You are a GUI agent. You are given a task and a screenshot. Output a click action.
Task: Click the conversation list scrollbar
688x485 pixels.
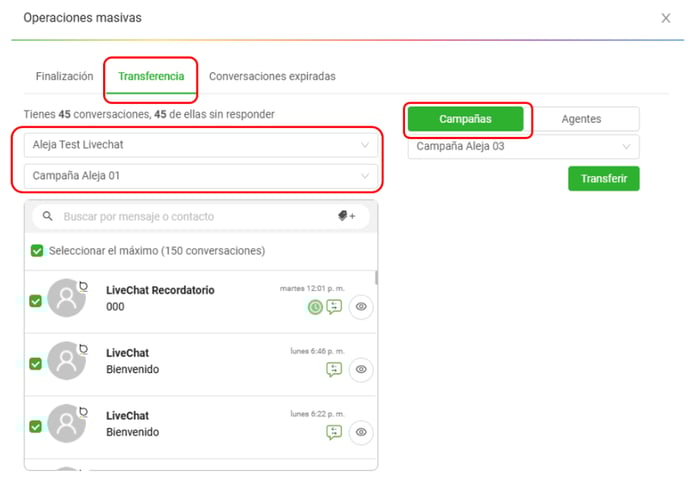376,277
